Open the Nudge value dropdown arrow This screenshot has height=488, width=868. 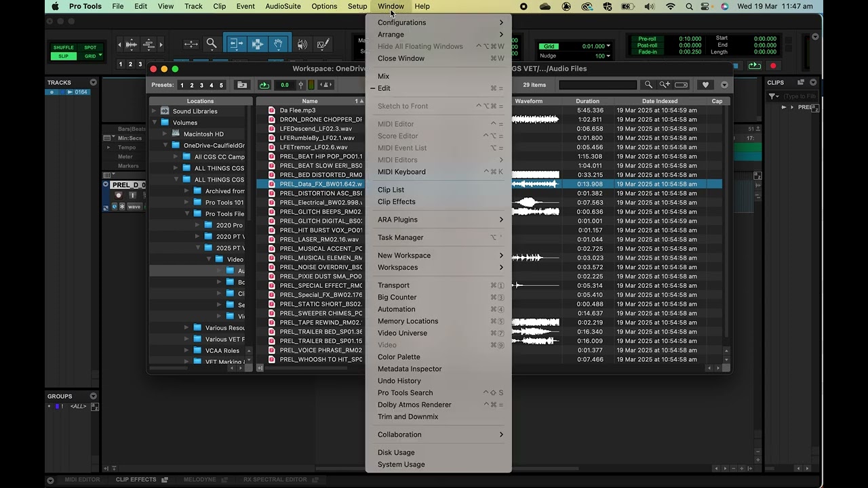click(x=608, y=56)
